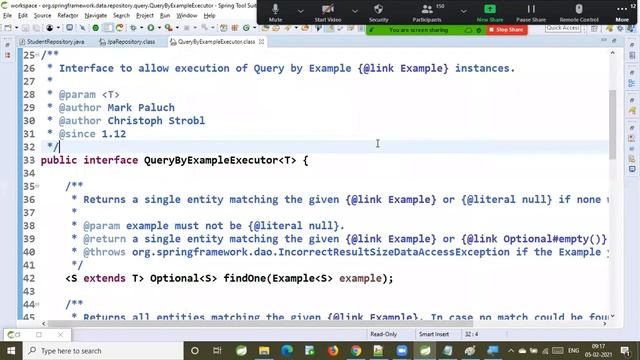Screen dimensions: 640x360
Task: Open the Windows Start menu
Action: pos(11,351)
